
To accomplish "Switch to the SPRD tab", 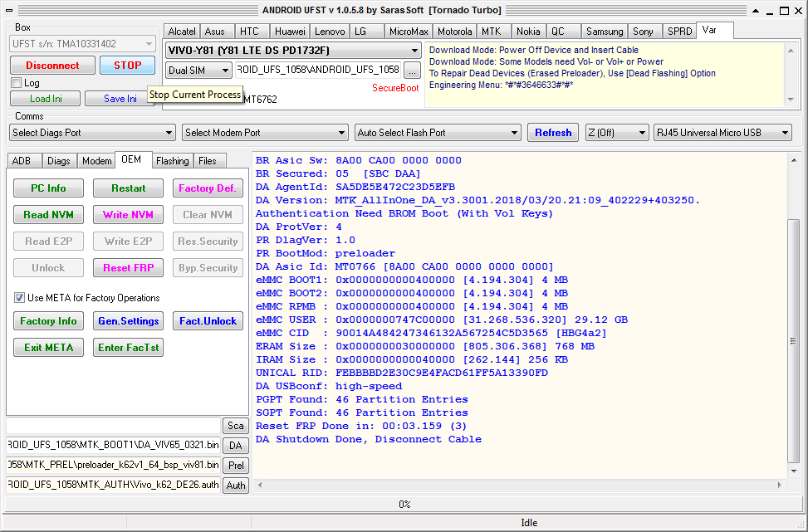I will pos(679,32).
